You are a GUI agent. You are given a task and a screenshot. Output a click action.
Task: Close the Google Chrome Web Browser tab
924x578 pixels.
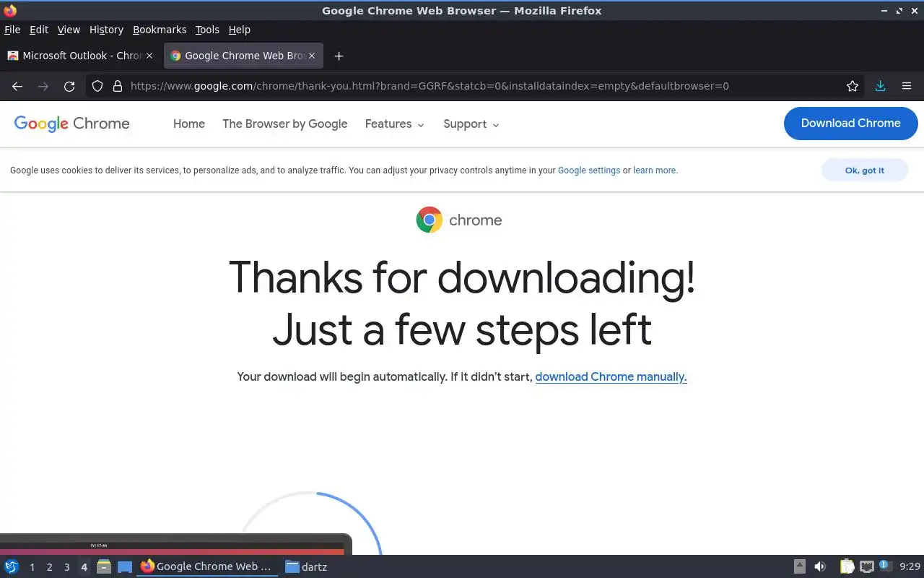pos(312,56)
